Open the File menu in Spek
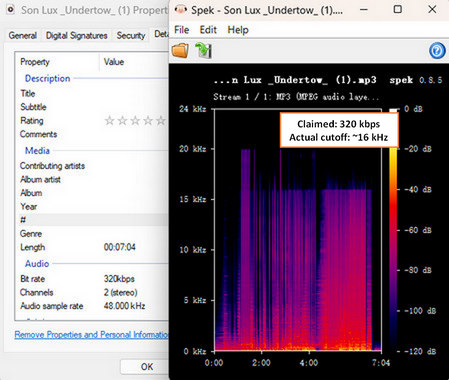The height and width of the screenshot is (380, 449). pos(182,30)
